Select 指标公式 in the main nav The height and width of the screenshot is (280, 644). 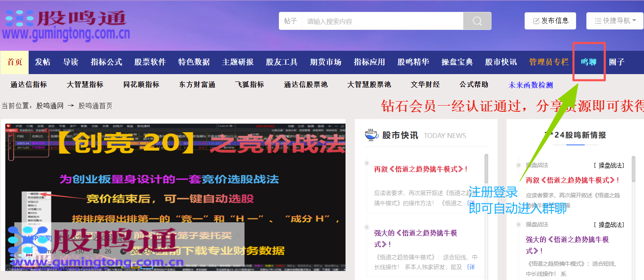click(x=106, y=62)
